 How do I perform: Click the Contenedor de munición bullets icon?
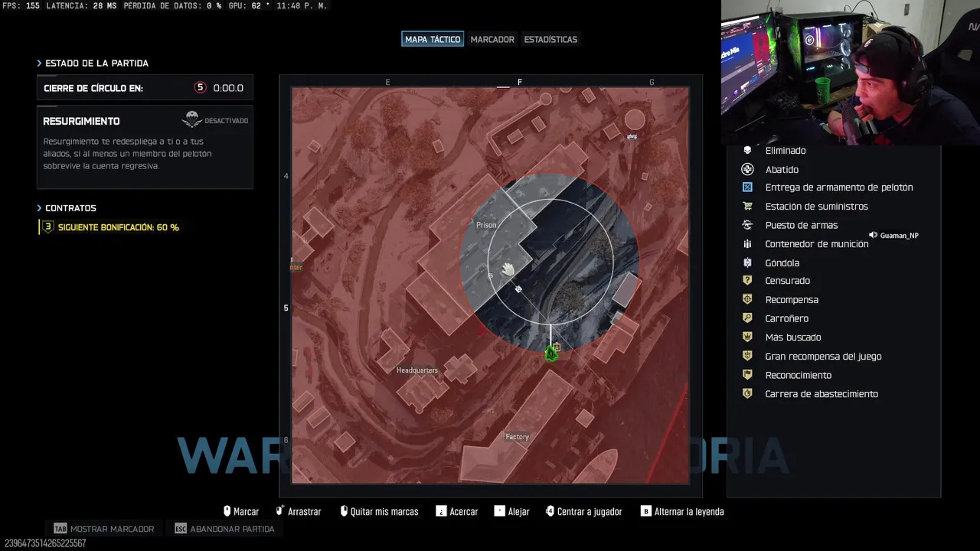[747, 244]
